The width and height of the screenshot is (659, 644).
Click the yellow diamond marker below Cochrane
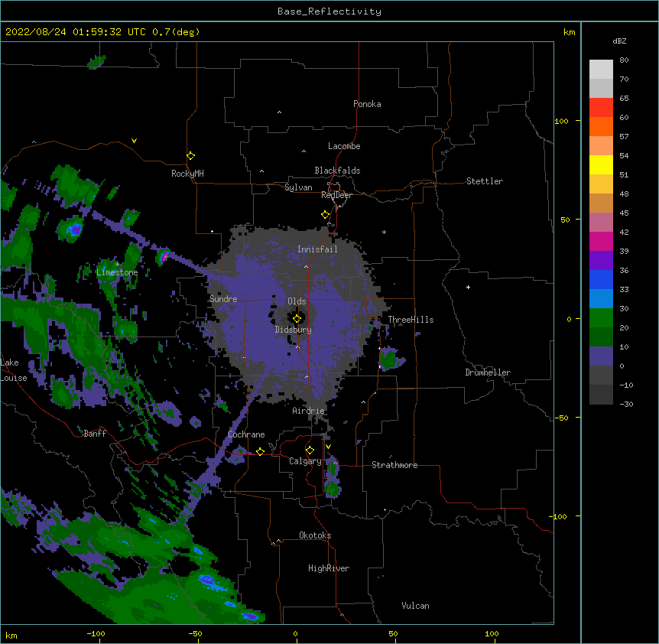[x=260, y=451]
